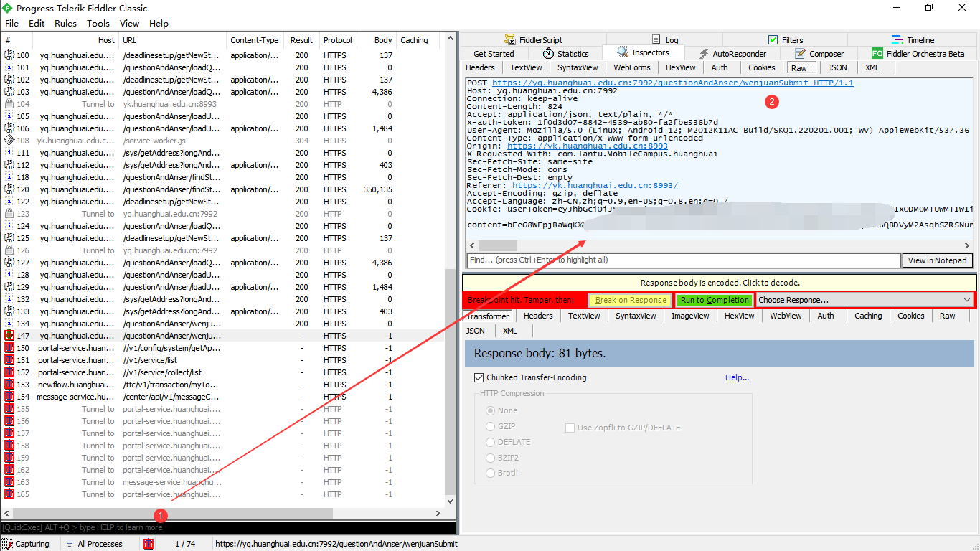
Task: Sort sessions by the Result column header
Action: 301,40
